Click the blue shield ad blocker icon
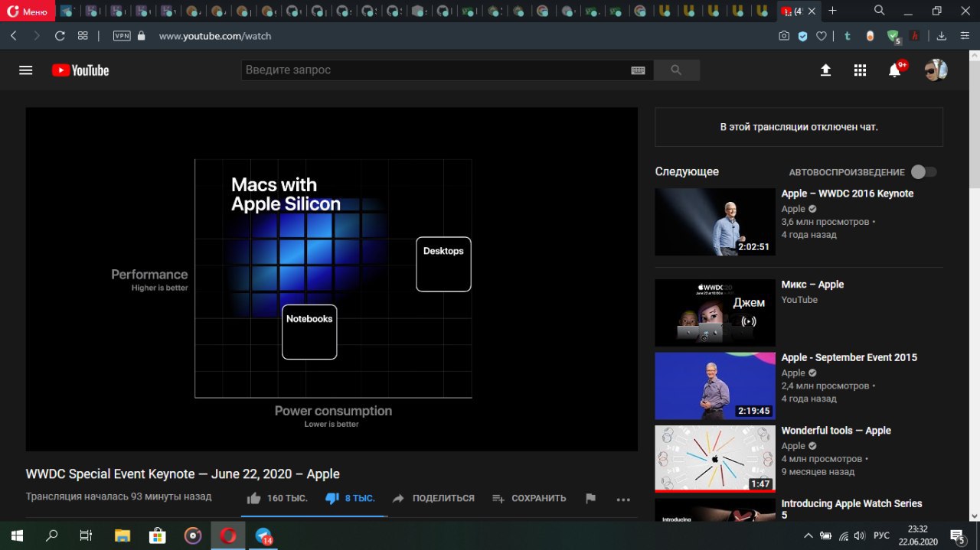 (x=802, y=36)
